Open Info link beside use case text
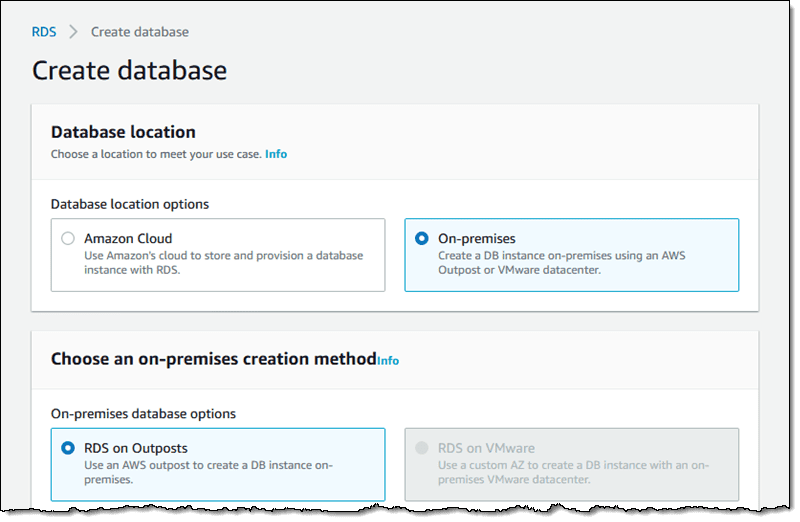 [276, 154]
